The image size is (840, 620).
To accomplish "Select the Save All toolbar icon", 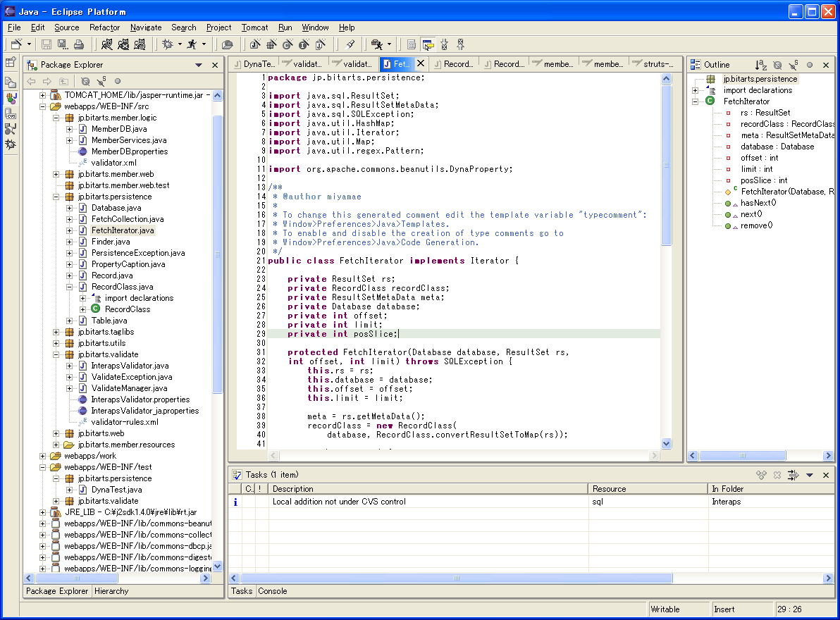I will [x=62, y=44].
